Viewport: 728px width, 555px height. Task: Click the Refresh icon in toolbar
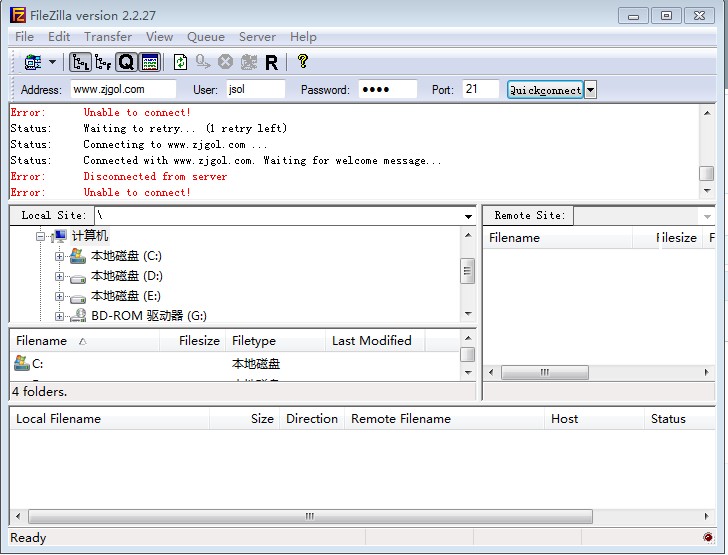pos(180,62)
